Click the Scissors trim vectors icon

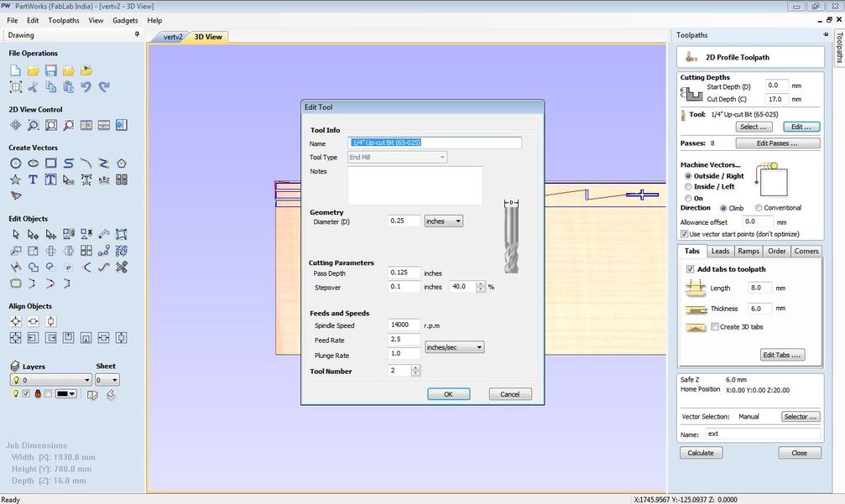point(121,267)
